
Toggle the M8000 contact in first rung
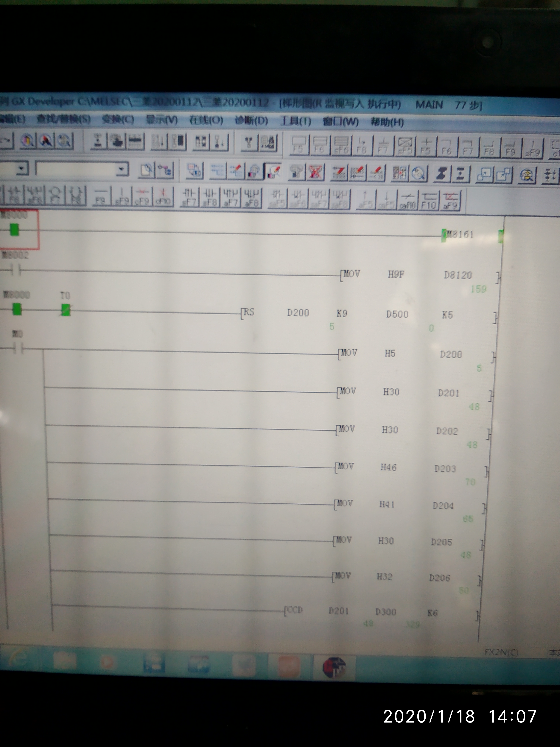coord(15,230)
